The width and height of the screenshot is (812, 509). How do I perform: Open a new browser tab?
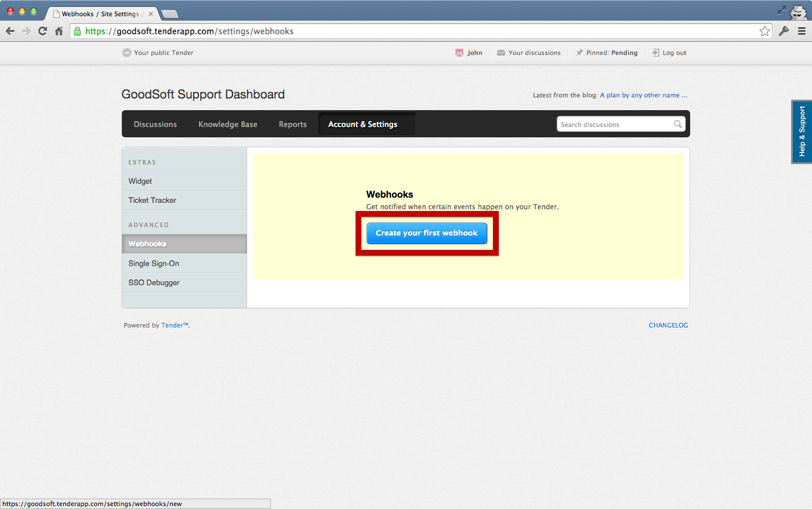coord(169,14)
